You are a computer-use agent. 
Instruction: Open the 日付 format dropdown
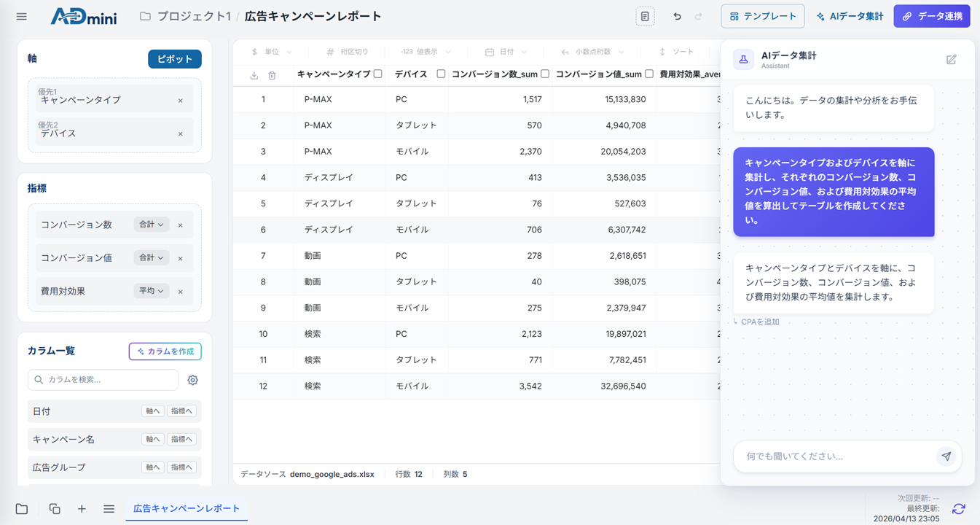pos(506,52)
